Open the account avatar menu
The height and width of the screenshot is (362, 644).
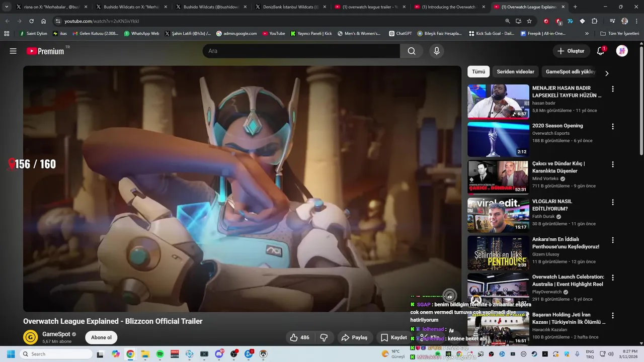click(622, 51)
